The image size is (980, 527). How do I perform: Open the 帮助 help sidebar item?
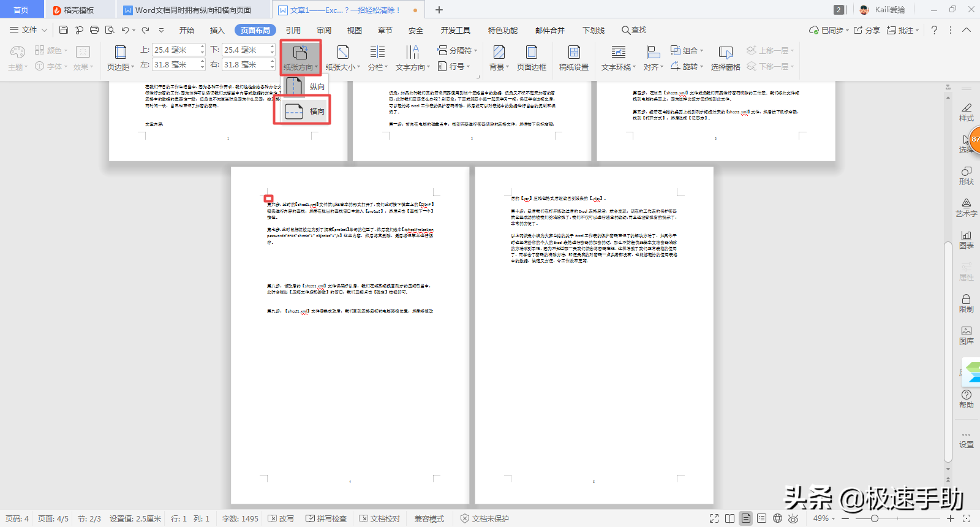(x=967, y=399)
